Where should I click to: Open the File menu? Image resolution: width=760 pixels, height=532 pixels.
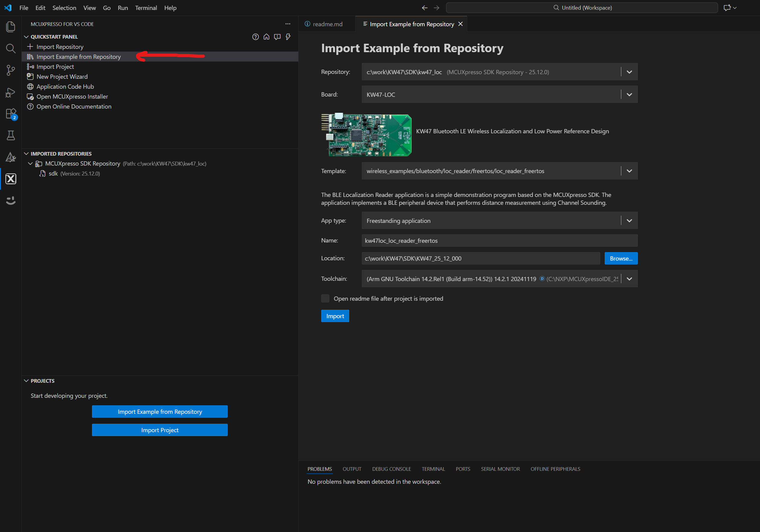tap(24, 8)
